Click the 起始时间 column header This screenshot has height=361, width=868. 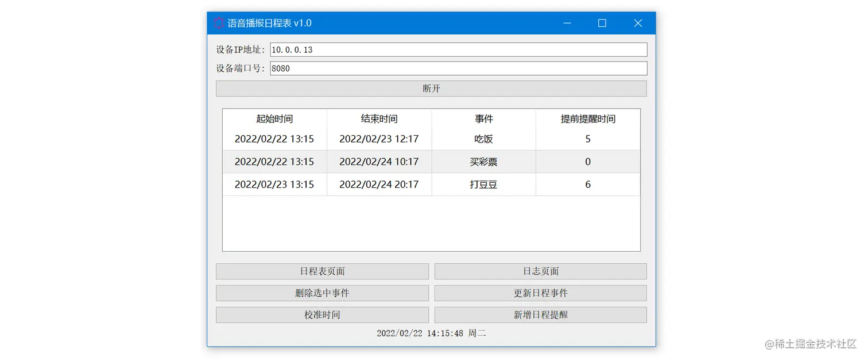274,119
